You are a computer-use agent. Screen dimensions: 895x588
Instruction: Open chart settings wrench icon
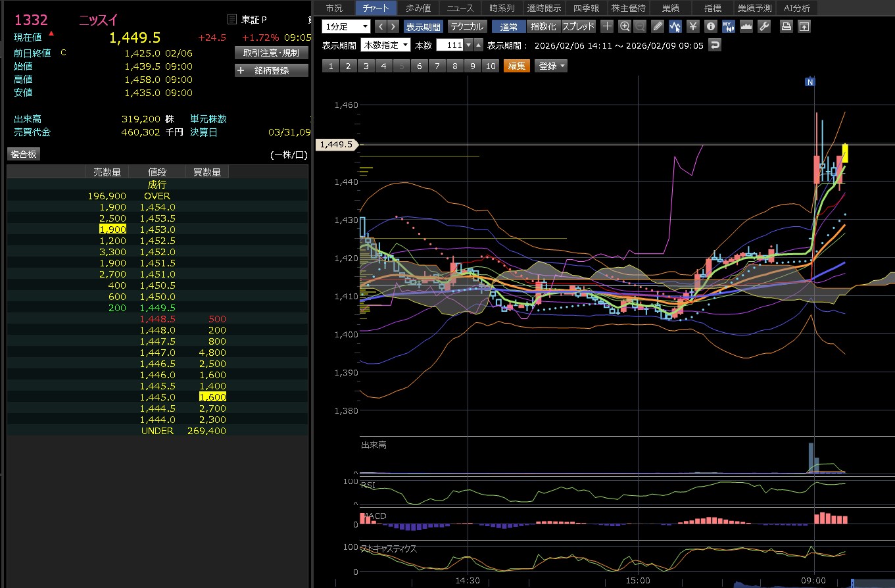click(763, 27)
